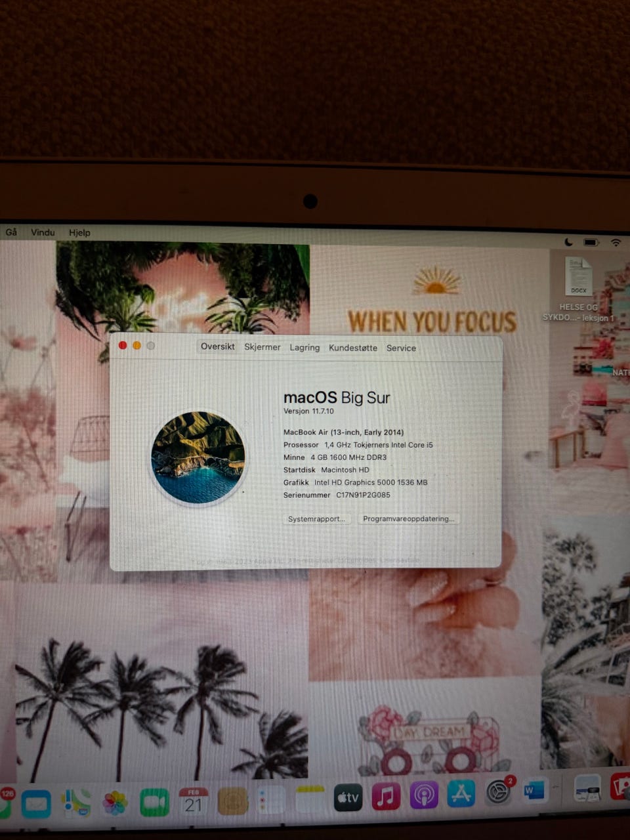
Task: Click the Serienummer C17N91P2G085 line
Action: pyautogui.click(x=337, y=495)
